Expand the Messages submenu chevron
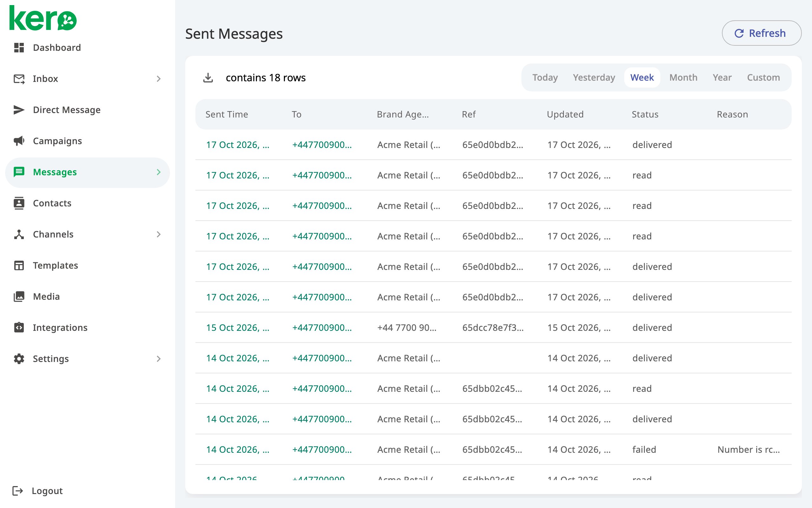The image size is (812, 508). [159, 172]
